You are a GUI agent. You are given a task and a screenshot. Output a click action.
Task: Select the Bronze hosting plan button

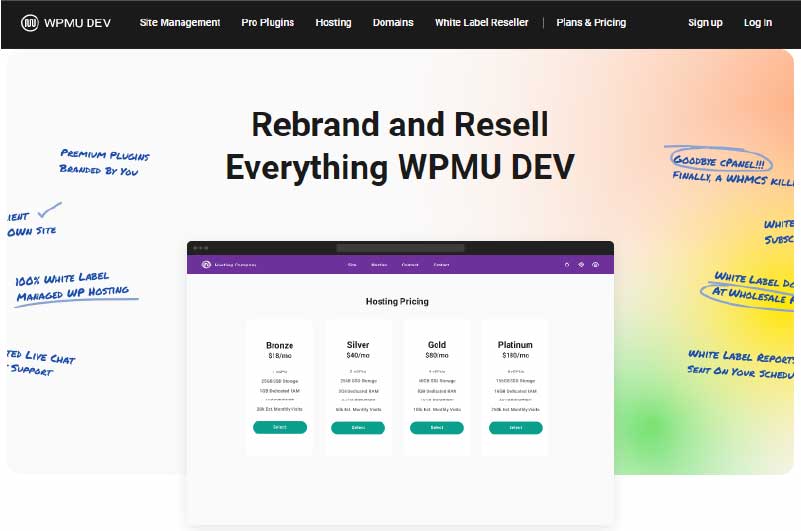point(280,427)
